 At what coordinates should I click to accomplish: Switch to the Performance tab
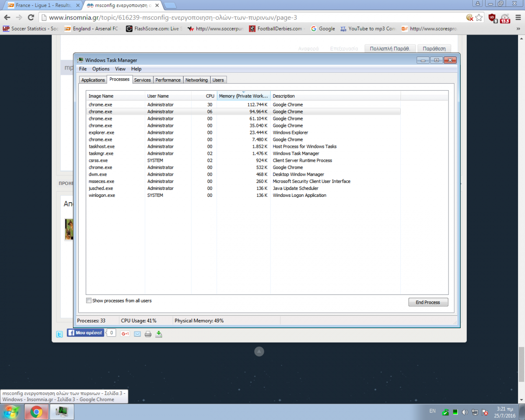[x=168, y=80]
